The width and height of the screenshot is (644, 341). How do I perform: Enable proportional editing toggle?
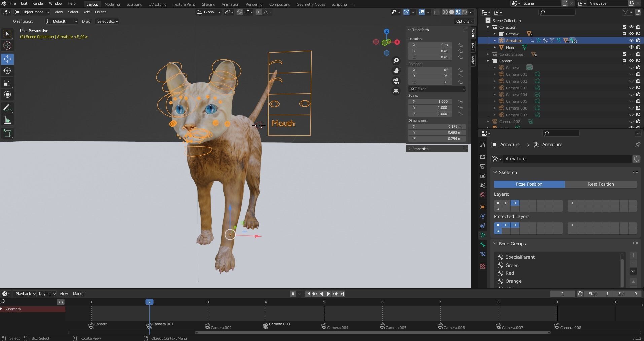[259, 12]
